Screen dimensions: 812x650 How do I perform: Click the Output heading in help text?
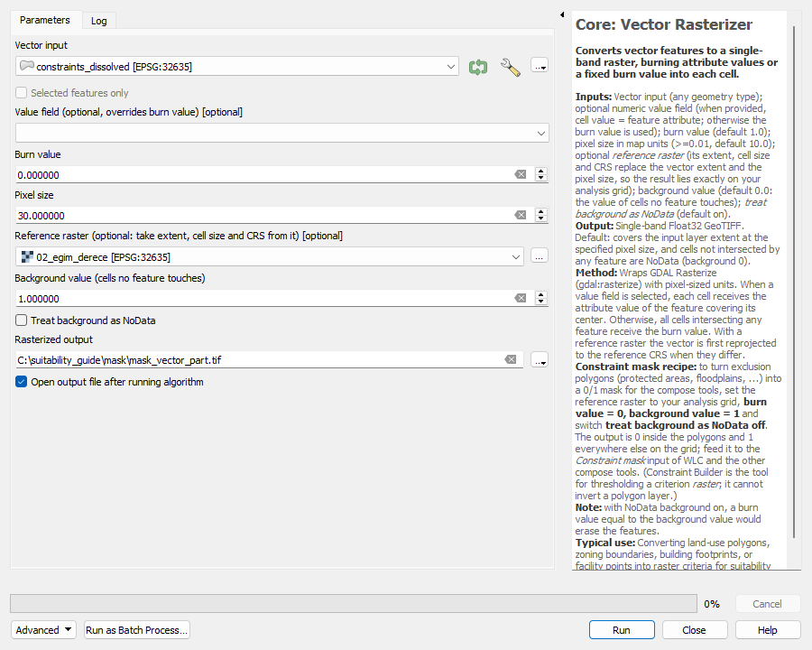click(595, 226)
